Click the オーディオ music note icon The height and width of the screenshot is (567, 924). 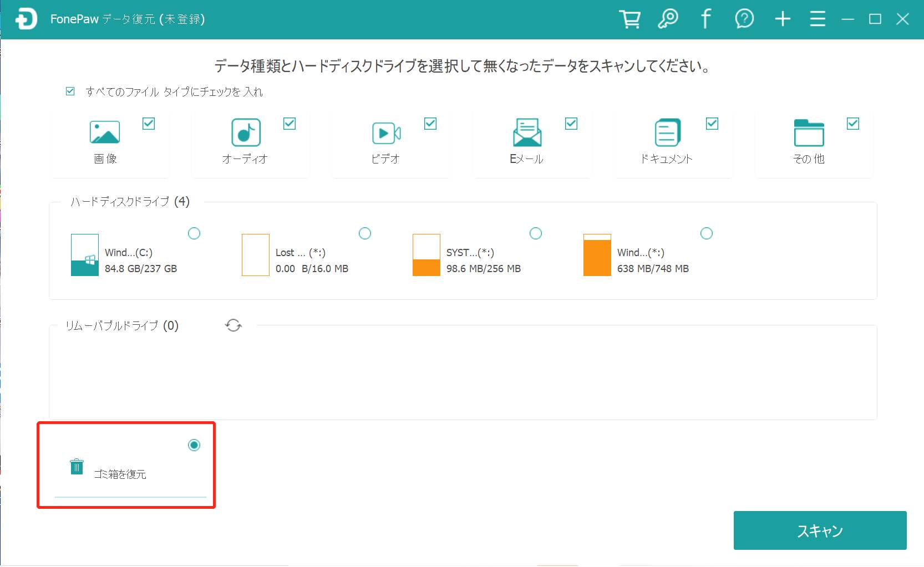(245, 133)
